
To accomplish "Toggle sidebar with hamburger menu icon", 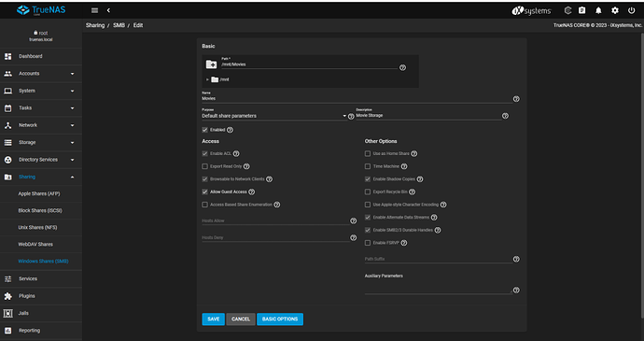I will pos(95,10).
